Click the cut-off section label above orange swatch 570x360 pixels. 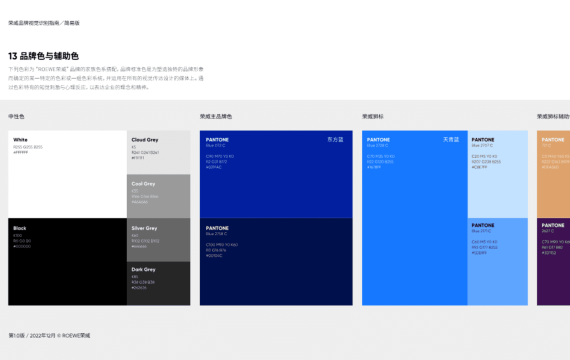pos(553,116)
